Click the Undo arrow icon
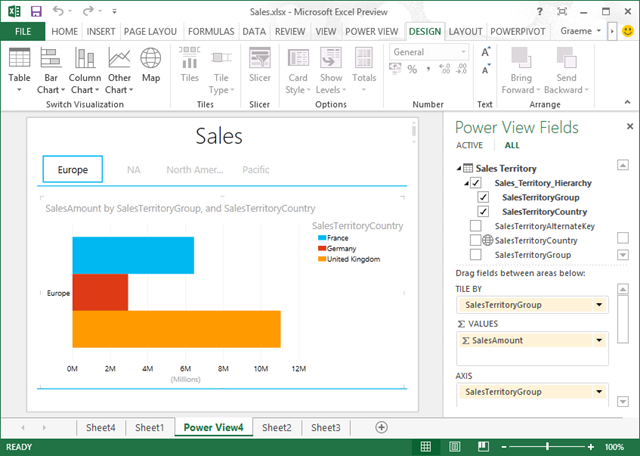This screenshot has height=456, width=640. pyautogui.click(x=59, y=11)
